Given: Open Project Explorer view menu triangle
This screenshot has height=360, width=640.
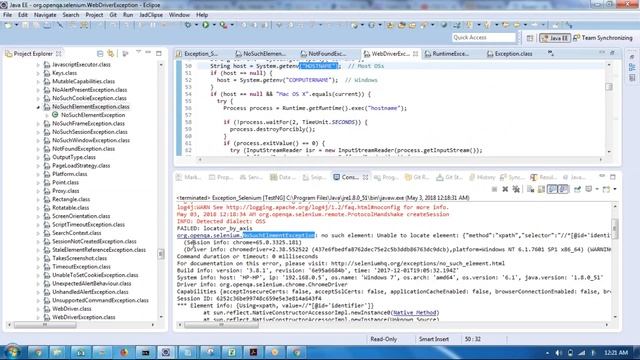Looking at the screenshot, I should [x=138, y=53].
